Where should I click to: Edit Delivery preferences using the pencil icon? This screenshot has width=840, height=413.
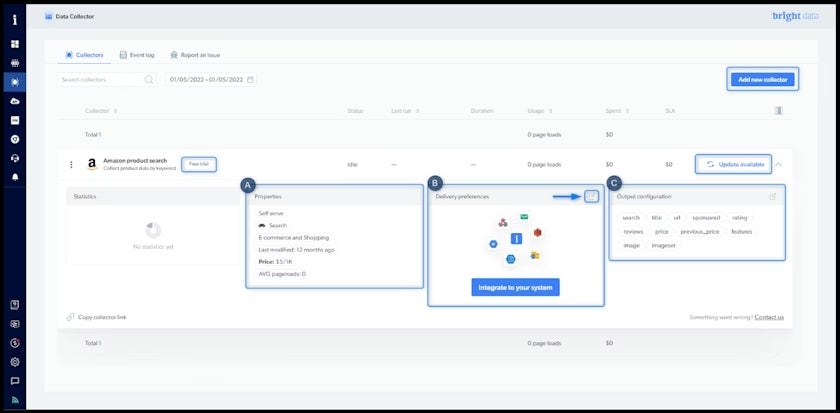click(x=591, y=197)
